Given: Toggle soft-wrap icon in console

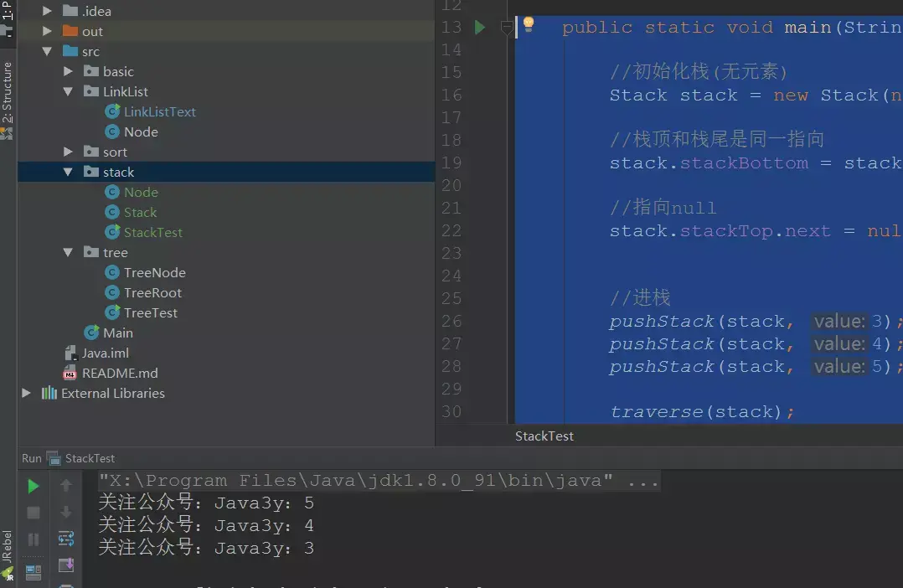Looking at the screenshot, I should pyautogui.click(x=65, y=539).
